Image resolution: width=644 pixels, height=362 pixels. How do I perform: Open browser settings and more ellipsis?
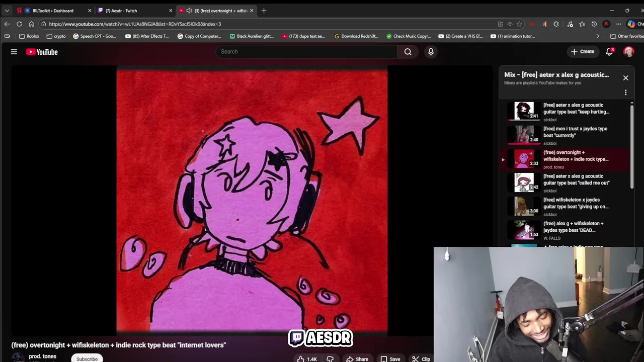[619, 24]
